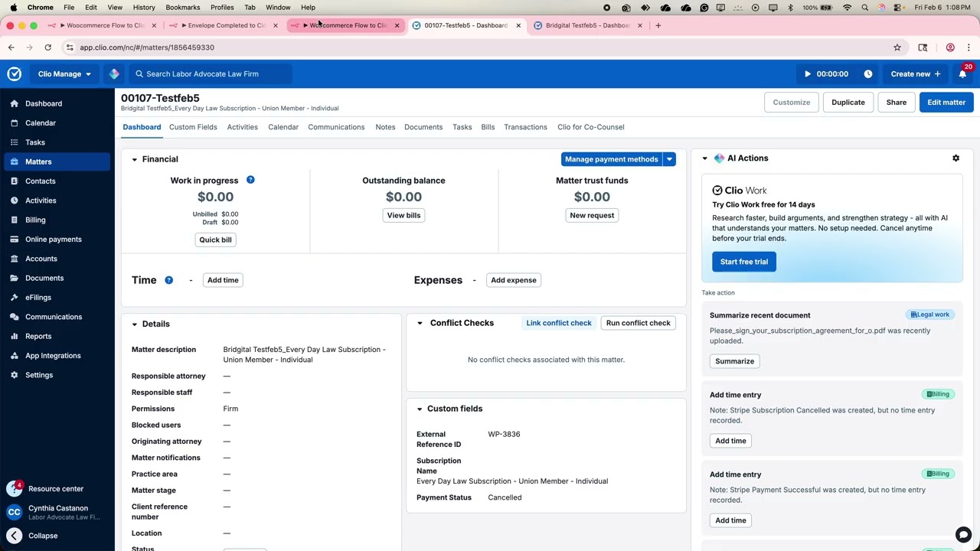Click the Clio AI diamond icon
This screenshot has height=551, width=980.
point(114,74)
